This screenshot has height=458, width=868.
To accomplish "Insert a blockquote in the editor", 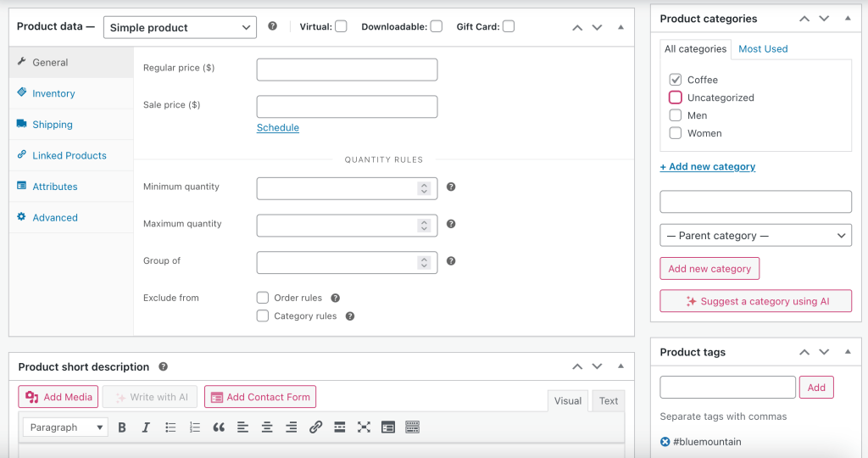I will coord(219,427).
